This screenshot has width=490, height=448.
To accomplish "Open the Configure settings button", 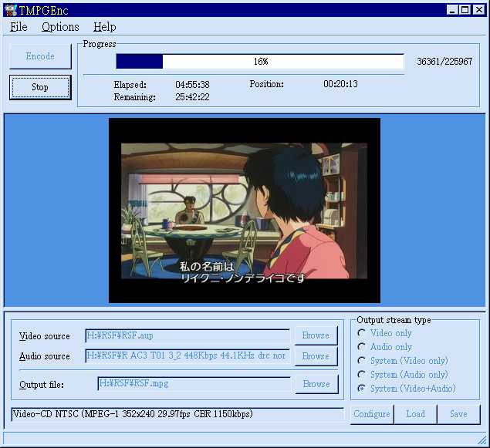I will pyautogui.click(x=371, y=414).
